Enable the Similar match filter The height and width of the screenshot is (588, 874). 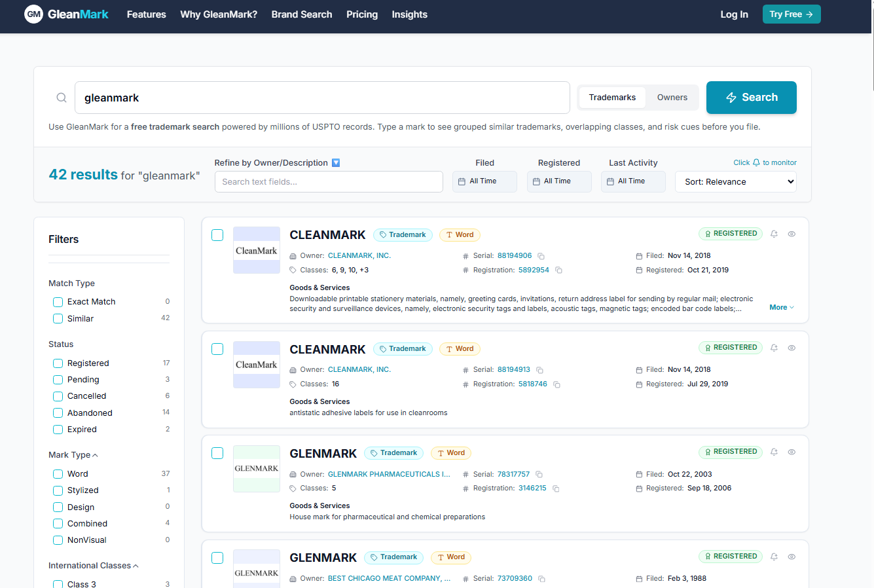58,319
